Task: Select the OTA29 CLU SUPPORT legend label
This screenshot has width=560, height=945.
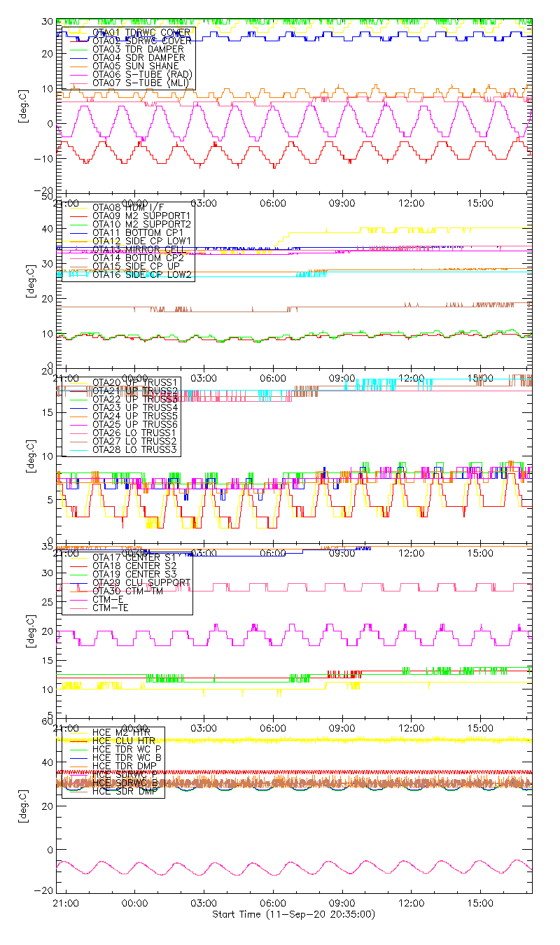Action: (x=141, y=582)
